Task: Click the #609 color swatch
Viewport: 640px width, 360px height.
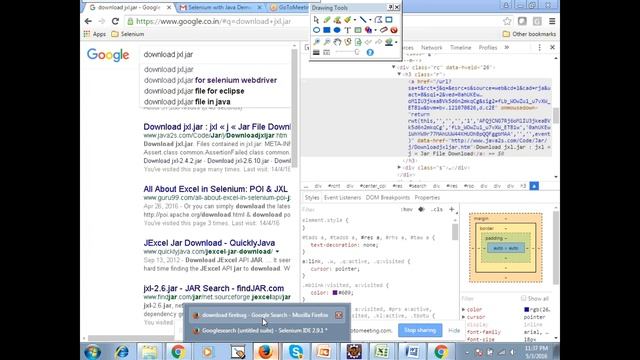Action: [335, 293]
